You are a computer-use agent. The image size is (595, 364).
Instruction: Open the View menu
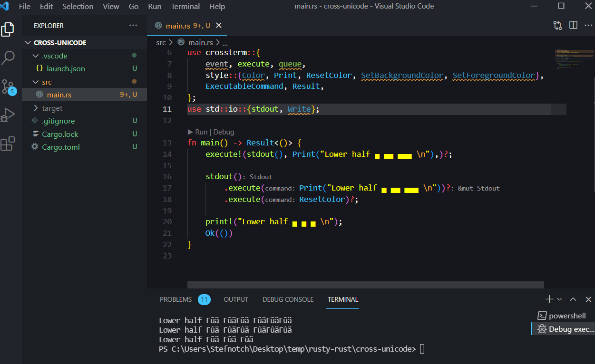tap(111, 6)
